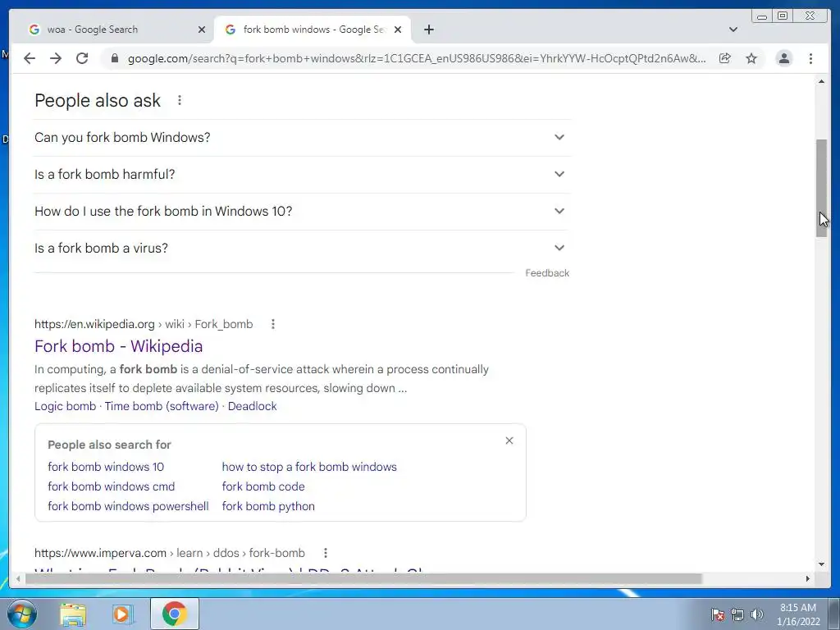This screenshot has height=630, width=840.
Task: Open the 'Fork bomb - Wikipedia' result
Action: [118, 346]
